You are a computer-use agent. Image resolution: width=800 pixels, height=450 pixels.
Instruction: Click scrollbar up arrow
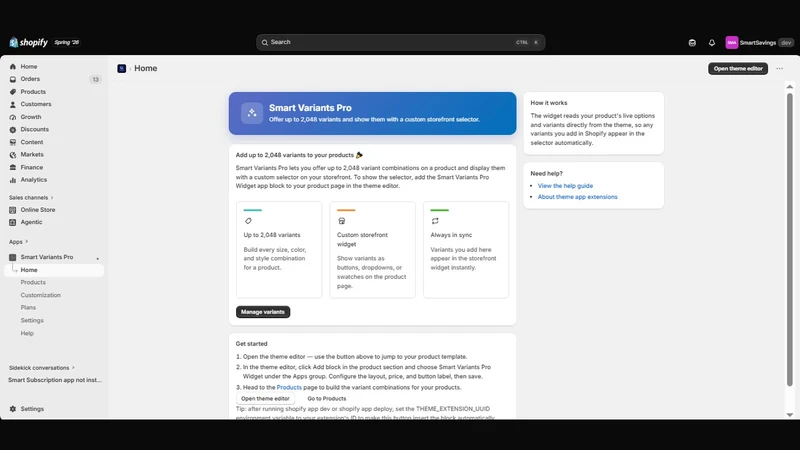coord(789,87)
